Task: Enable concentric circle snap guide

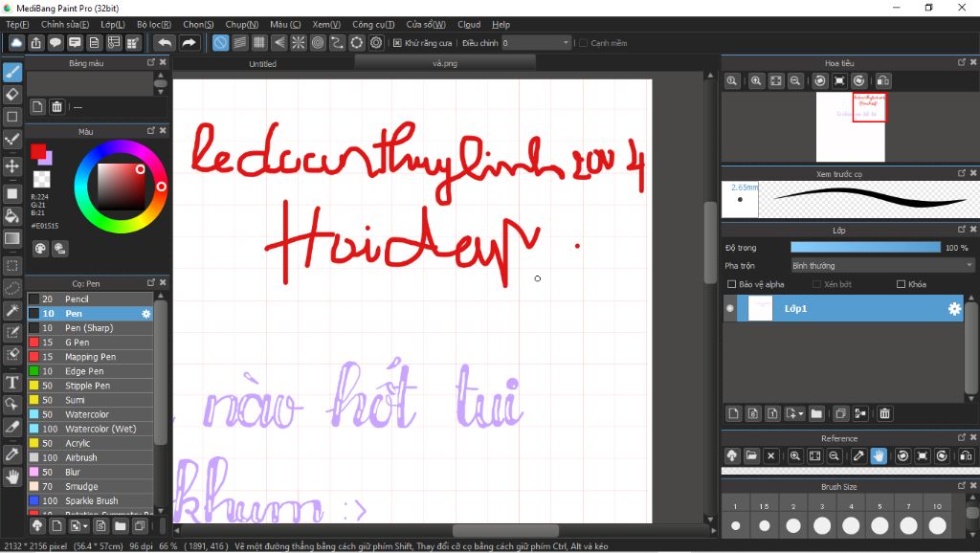Action: tap(318, 43)
